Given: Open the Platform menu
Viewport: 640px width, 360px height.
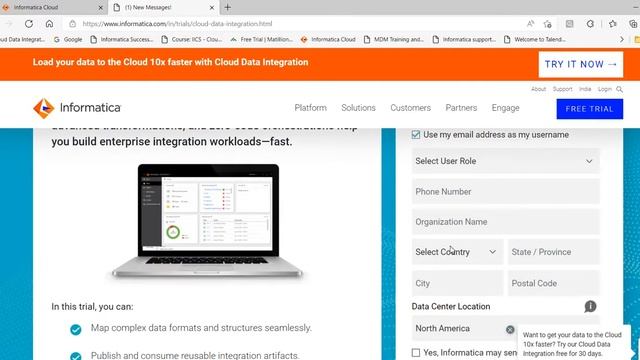Looking at the screenshot, I should [x=311, y=108].
